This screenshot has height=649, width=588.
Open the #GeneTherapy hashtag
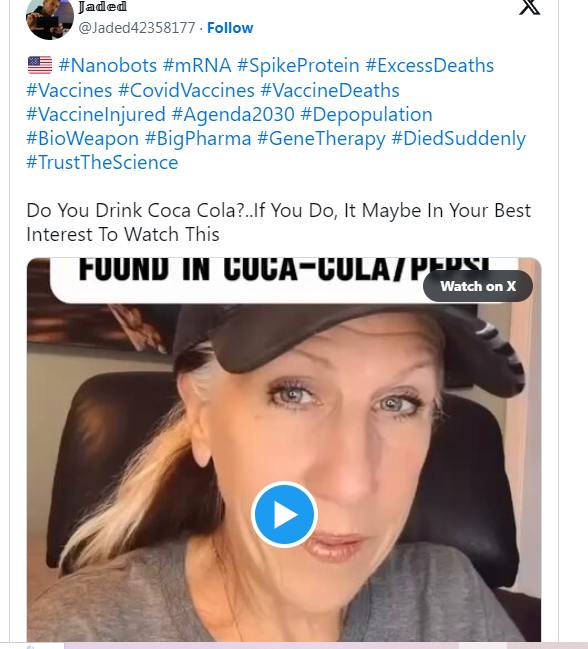pyautogui.click(x=321, y=138)
